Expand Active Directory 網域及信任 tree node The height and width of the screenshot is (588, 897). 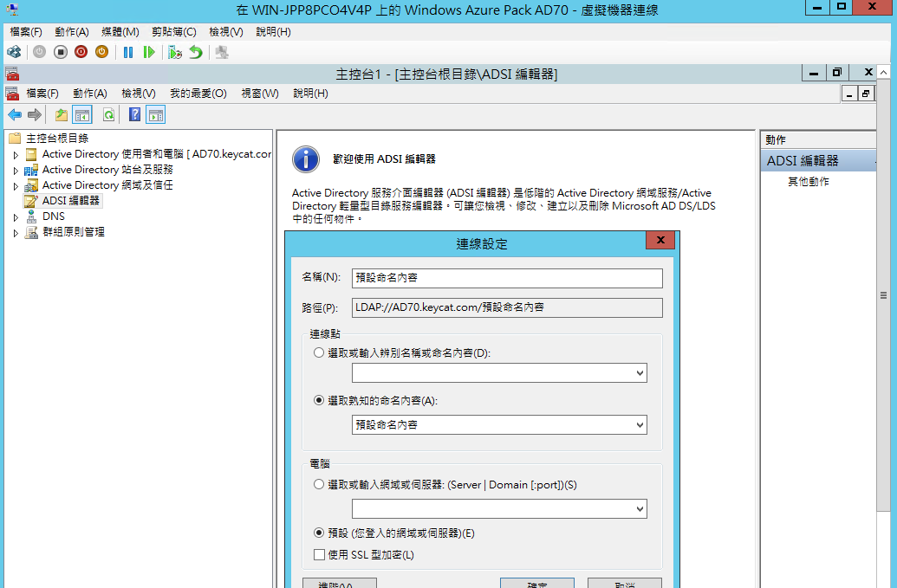tap(16, 185)
